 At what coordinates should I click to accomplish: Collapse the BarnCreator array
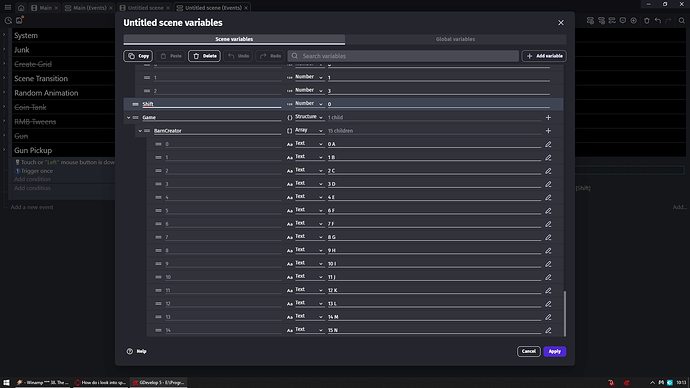(x=140, y=131)
